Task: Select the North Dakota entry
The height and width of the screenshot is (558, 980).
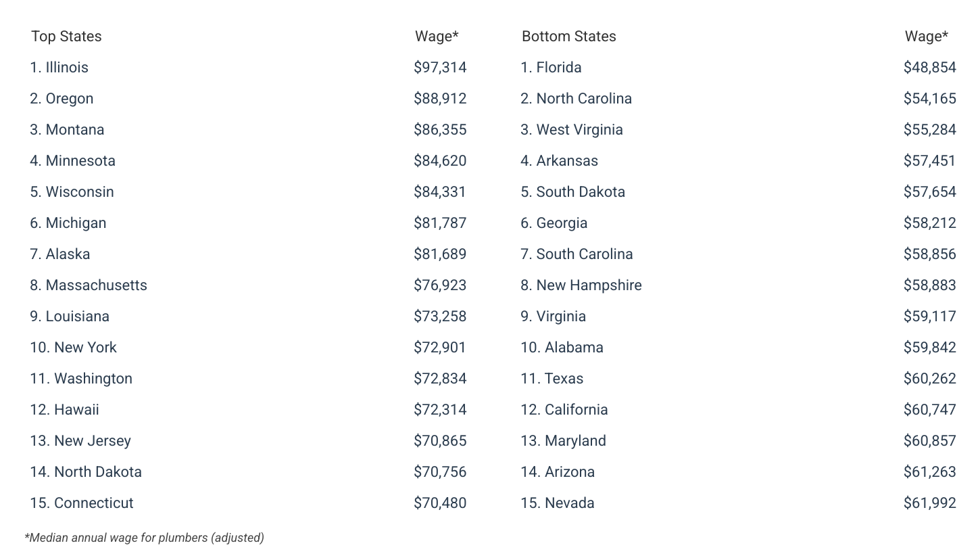Action: point(86,472)
